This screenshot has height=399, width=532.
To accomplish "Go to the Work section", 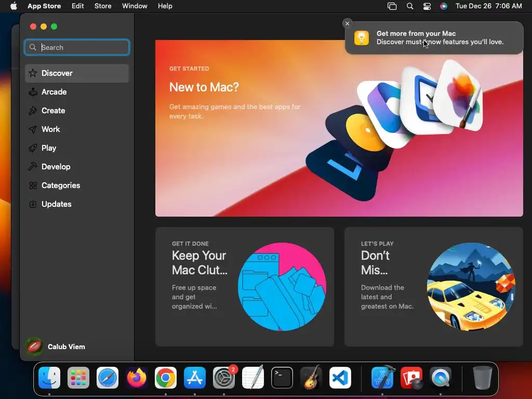I will (x=77, y=129).
